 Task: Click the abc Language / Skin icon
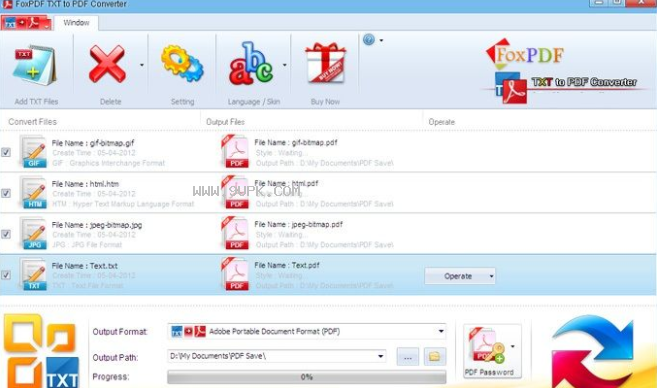tap(251, 64)
